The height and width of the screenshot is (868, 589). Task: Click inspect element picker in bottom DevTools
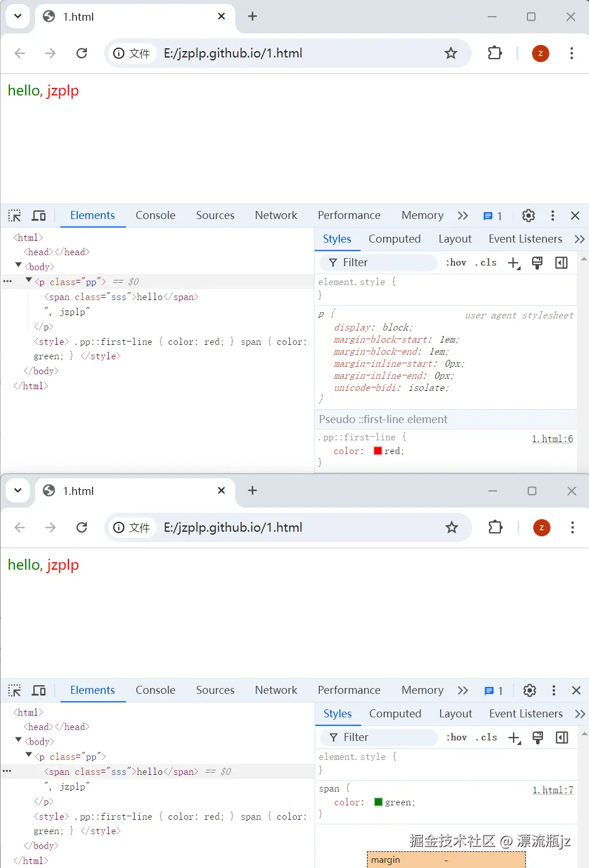[x=14, y=690]
